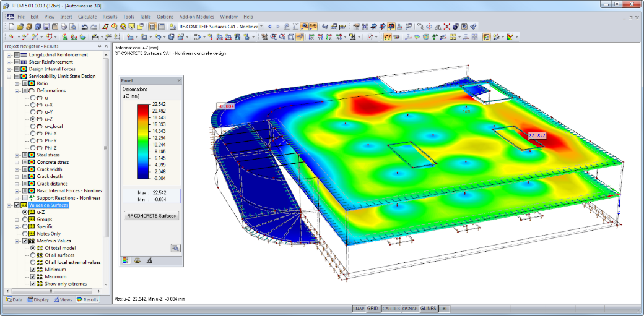Image resolution: width=644 pixels, height=316 pixels.
Task: Click the Undo arrow icon
Action: [x=85, y=27]
